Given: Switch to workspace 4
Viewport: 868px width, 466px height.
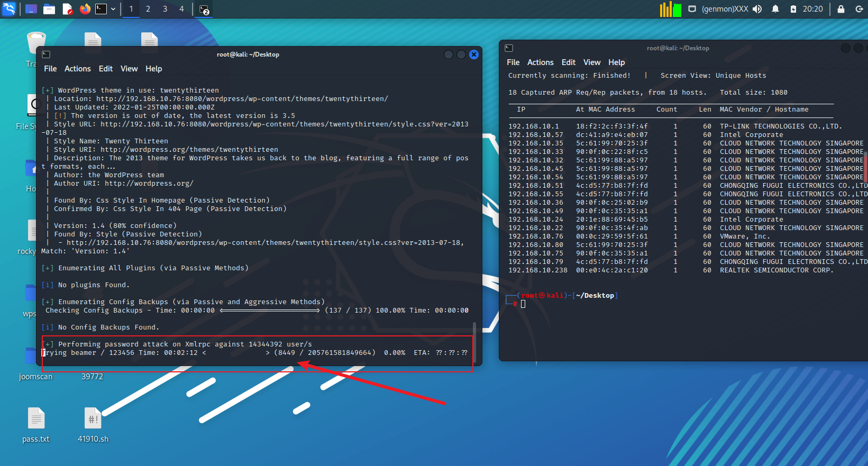Looking at the screenshot, I should (x=181, y=9).
